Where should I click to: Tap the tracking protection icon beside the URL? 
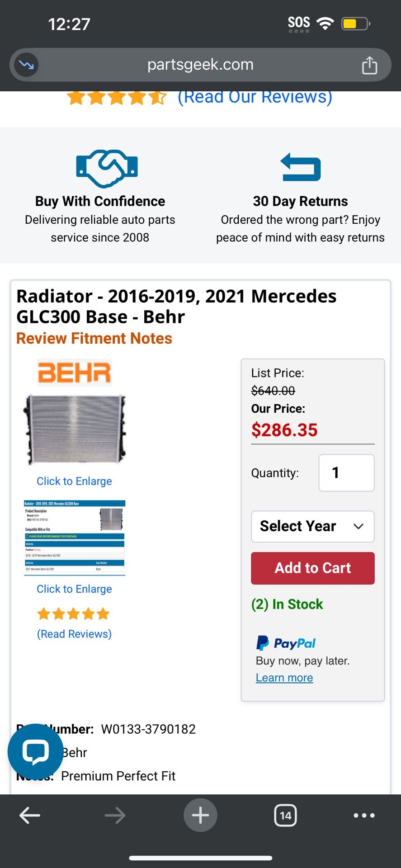(26, 65)
